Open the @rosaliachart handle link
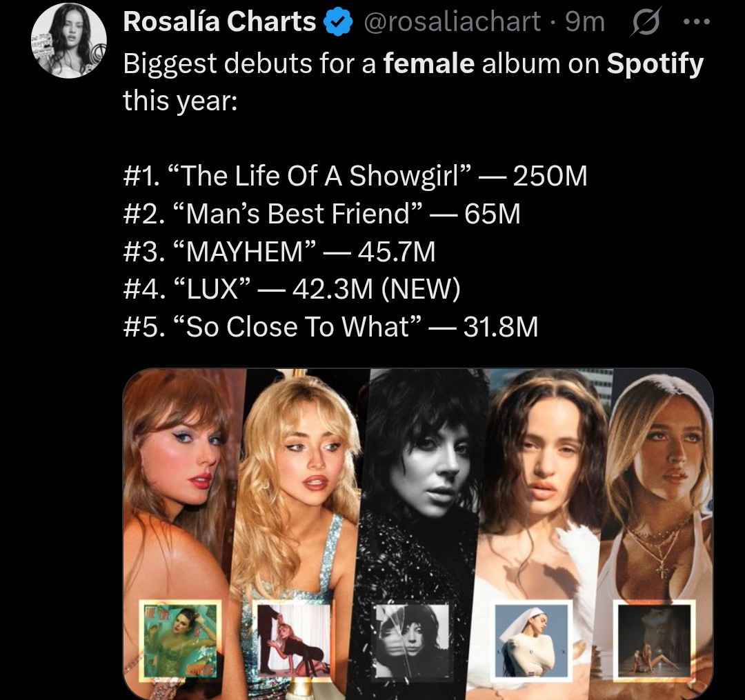Image resolution: width=745 pixels, height=700 pixels. coord(451,23)
